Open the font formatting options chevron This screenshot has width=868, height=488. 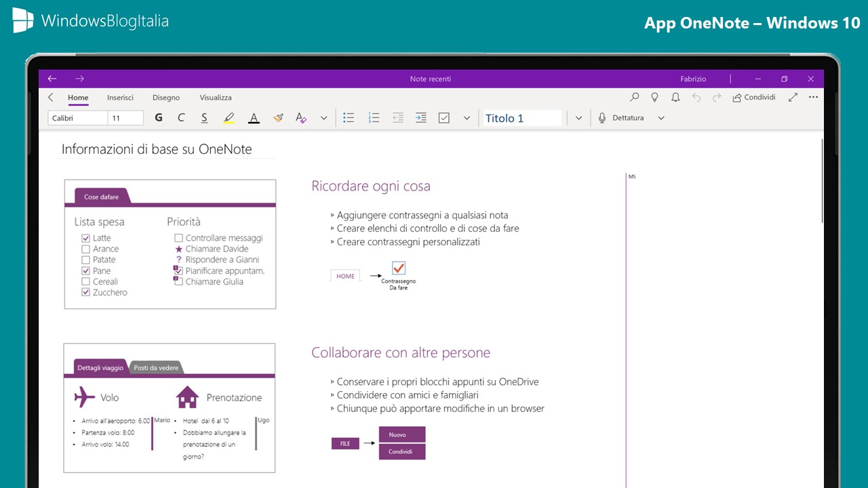coord(323,118)
